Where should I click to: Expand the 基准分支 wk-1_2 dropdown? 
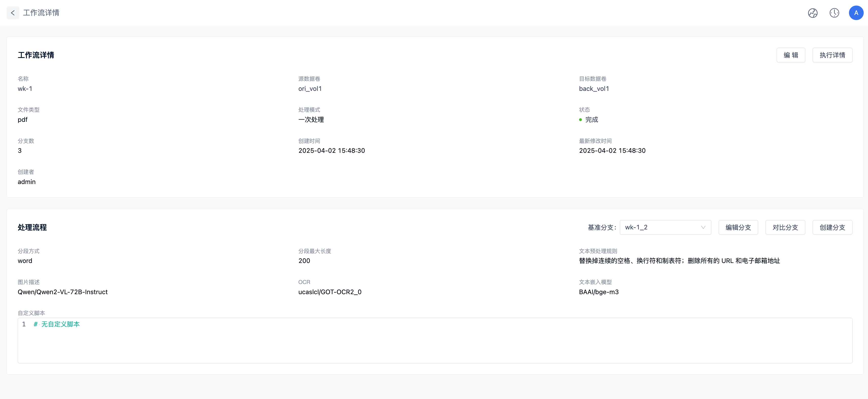click(661, 227)
